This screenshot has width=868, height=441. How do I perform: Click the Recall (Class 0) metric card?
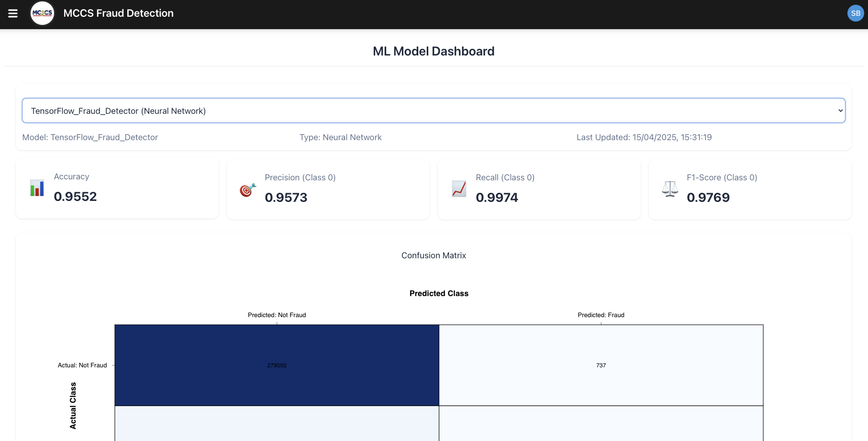point(539,189)
